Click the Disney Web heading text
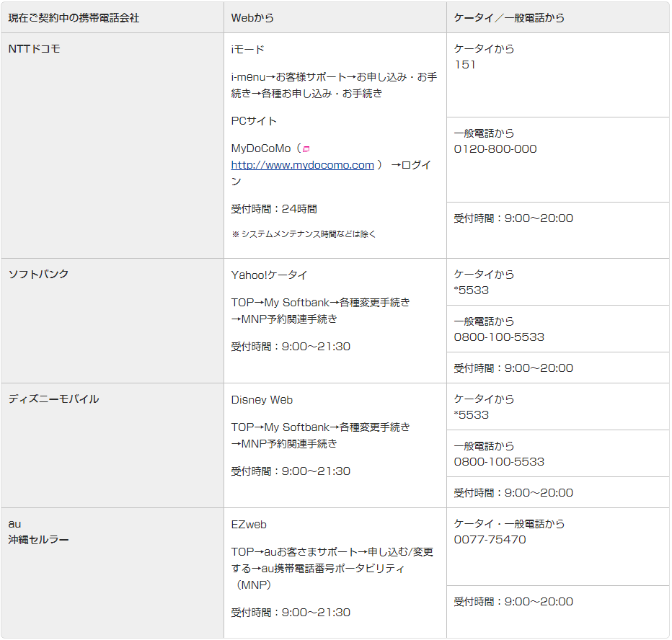The image size is (672, 640). tap(262, 400)
